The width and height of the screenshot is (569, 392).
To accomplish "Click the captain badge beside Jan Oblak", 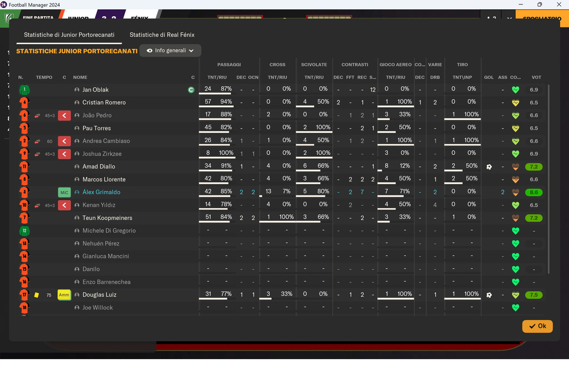I will click(x=191, y=90).
